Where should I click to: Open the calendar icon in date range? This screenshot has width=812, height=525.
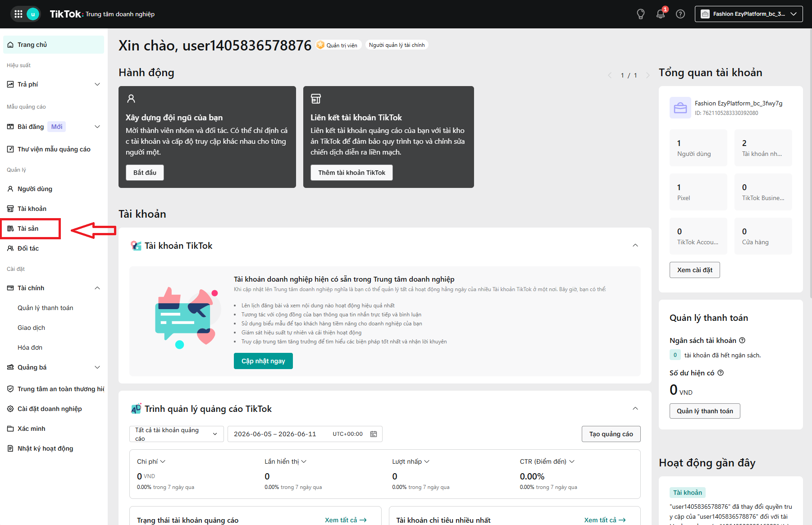point(374,434)
